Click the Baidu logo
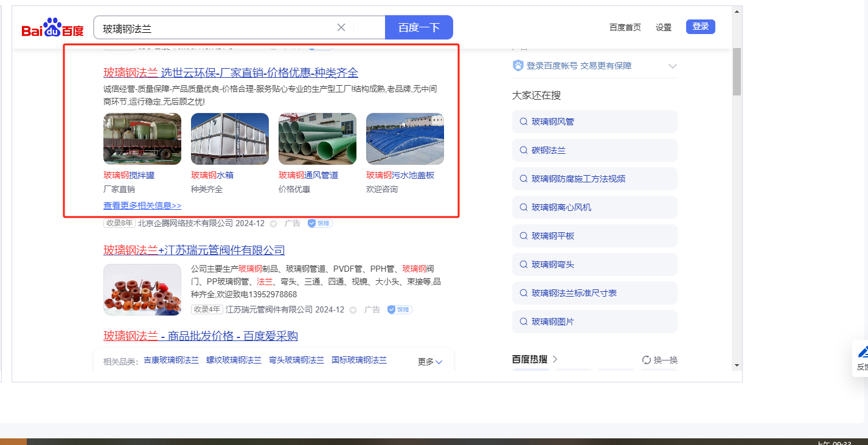The width and height of the screenshot is (868, 445). (x=52, y=27)
